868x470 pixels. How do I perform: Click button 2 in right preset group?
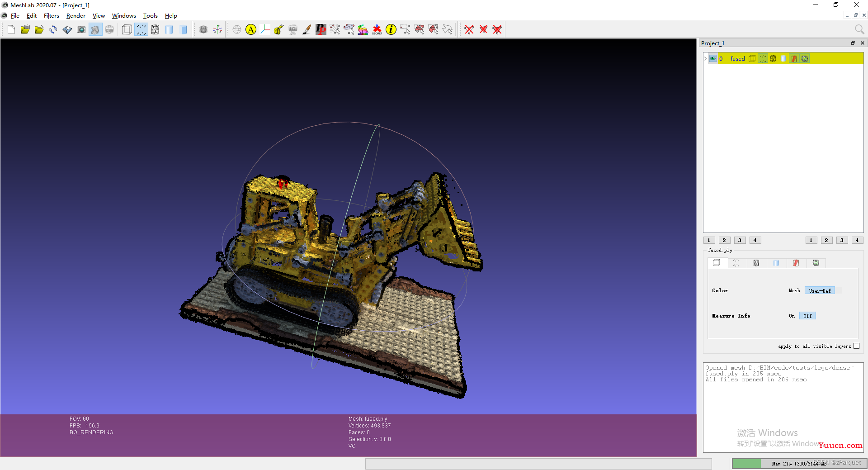[826, 241]
